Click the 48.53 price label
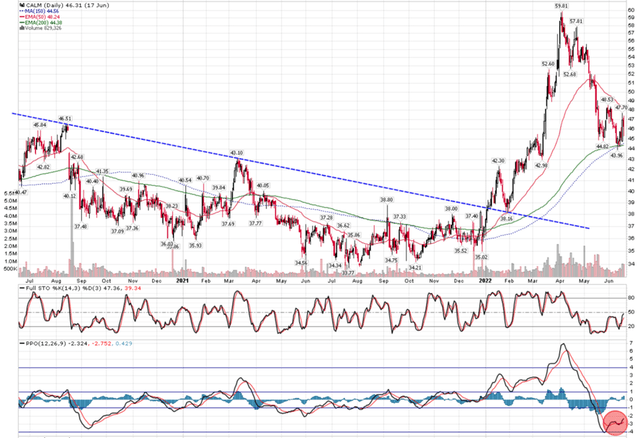Viewport: 640px width, 438px height. [607, 100]
